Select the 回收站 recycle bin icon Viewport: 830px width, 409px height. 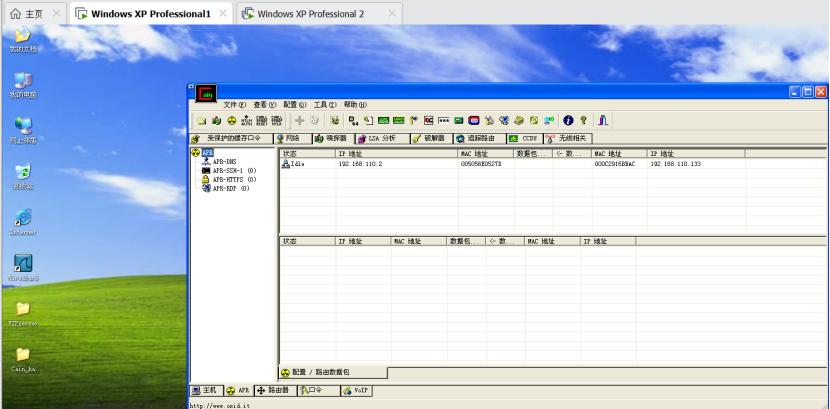[x=23, y=177]
